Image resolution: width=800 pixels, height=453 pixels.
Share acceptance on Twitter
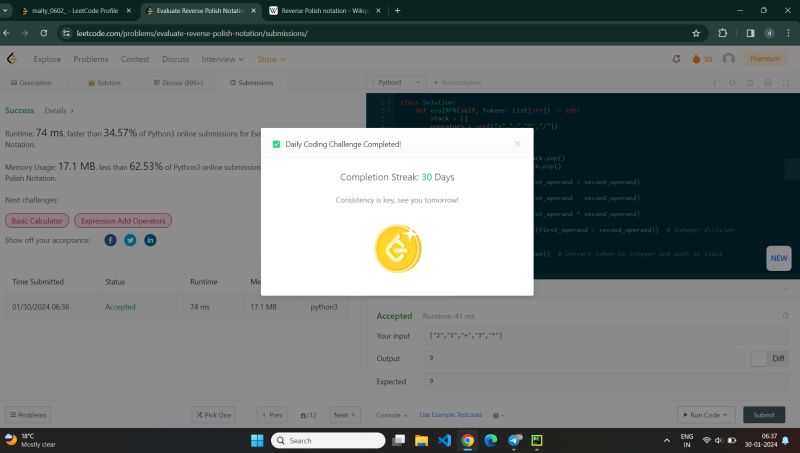pyautogui.click(x=130, y=240)
